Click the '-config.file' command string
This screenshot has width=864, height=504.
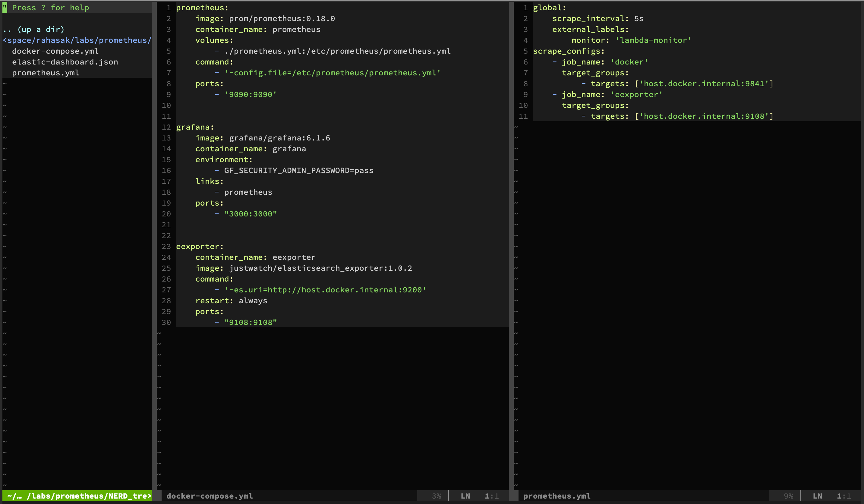(333, 73)
